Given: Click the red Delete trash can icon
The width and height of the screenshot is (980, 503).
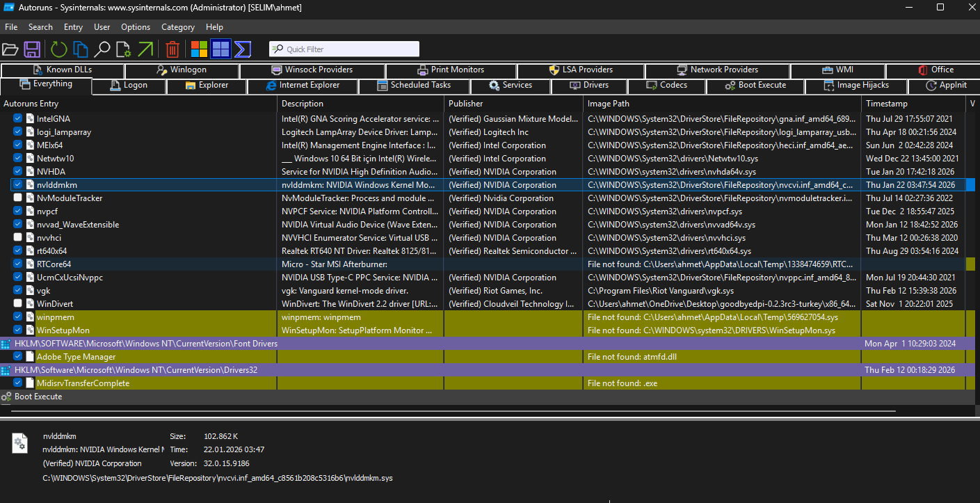Looking at the screenshot, I should coord(172,49).
